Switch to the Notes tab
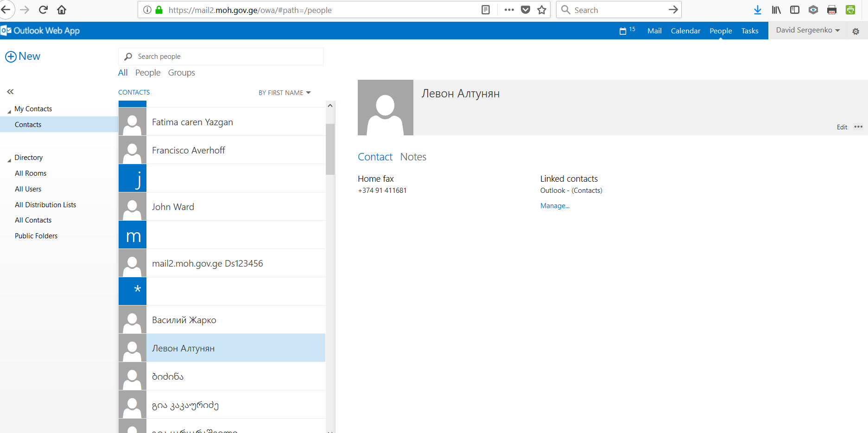 tap(413, 157)
